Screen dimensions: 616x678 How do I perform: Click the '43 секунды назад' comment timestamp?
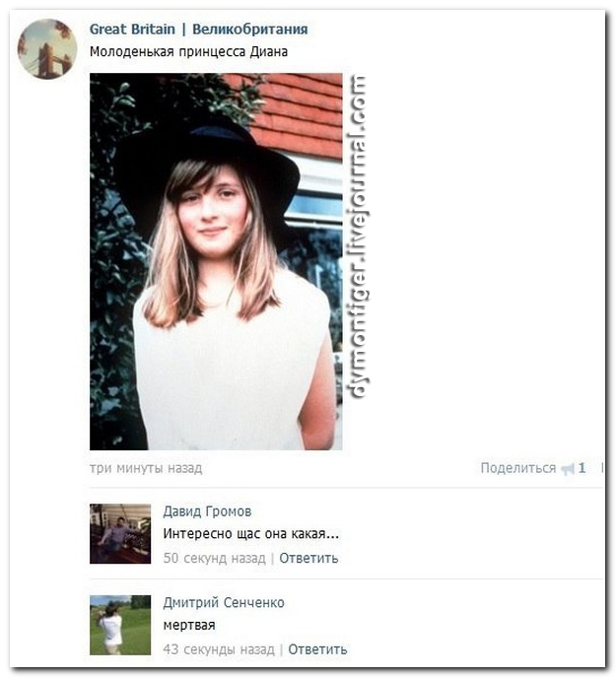click(x=219, y=649)
